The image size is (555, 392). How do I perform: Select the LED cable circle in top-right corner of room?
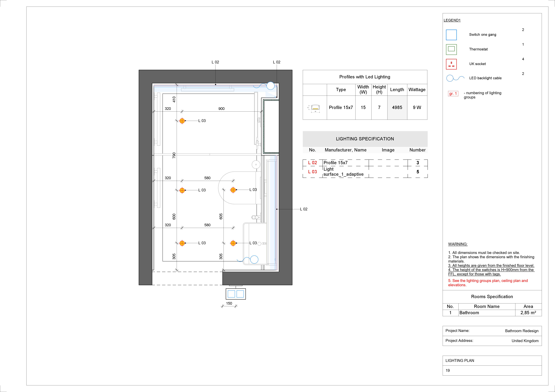[270, 86]
